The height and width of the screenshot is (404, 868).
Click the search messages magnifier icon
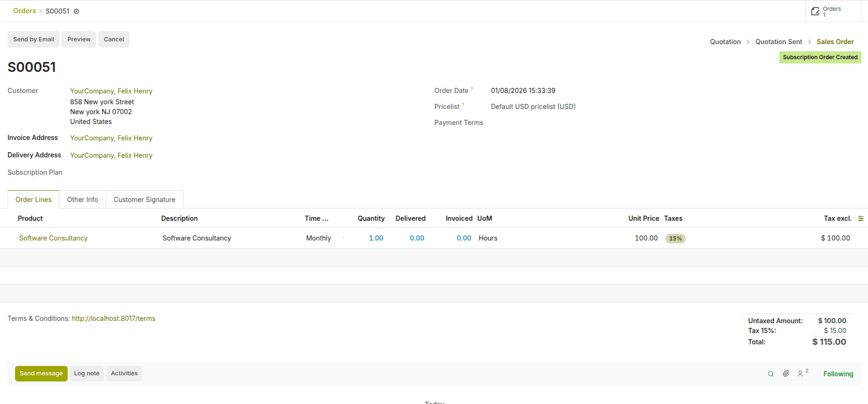[771, 374]
